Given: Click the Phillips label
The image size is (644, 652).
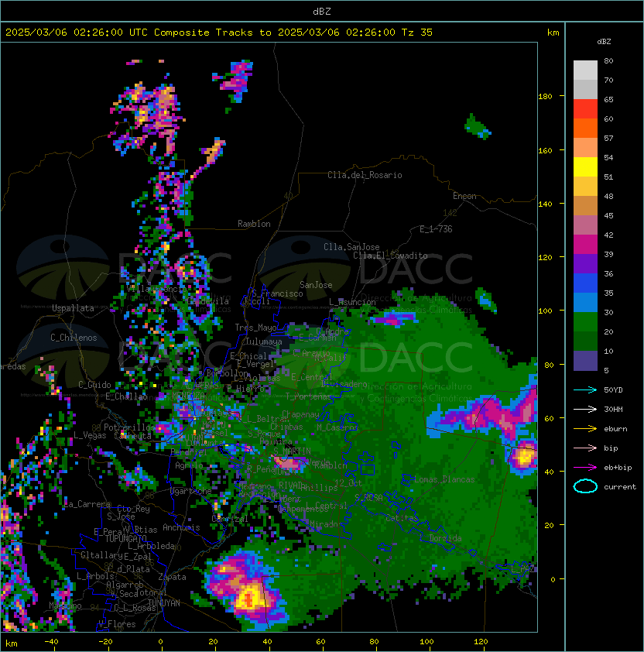Looking at the screenshot, I should point(319,487).
